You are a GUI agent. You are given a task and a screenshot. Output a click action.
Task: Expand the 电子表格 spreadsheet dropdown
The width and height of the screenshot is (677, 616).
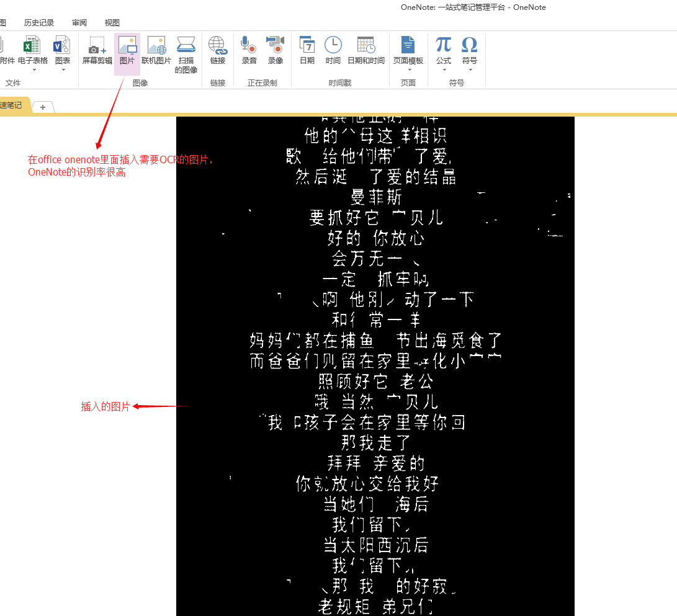coord(34,69)
